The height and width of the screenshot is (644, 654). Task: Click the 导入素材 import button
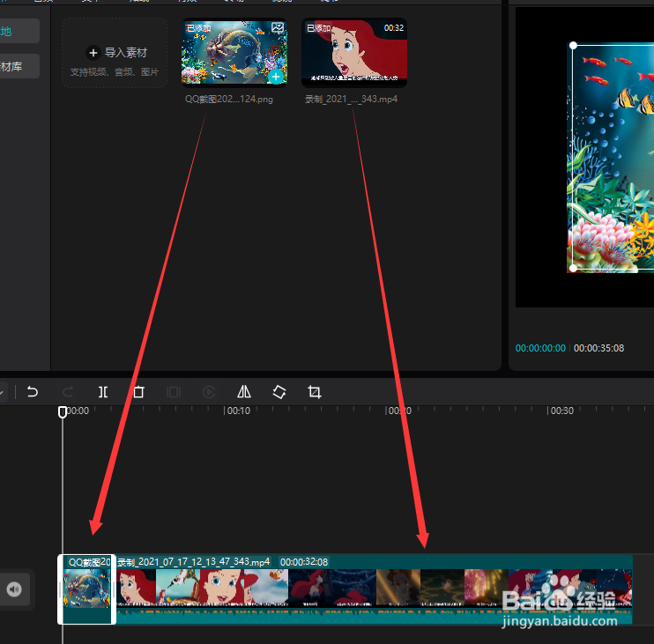point(115,53)
